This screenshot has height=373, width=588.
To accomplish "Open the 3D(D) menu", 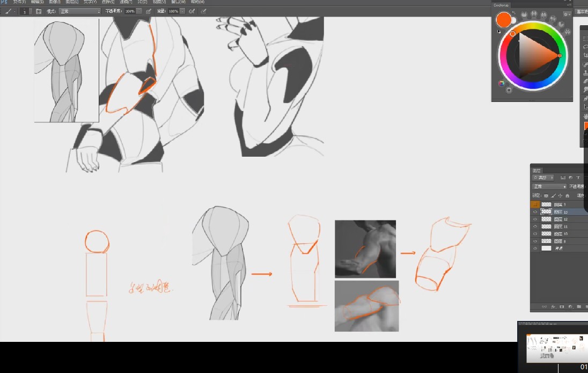I will point(143,2).
